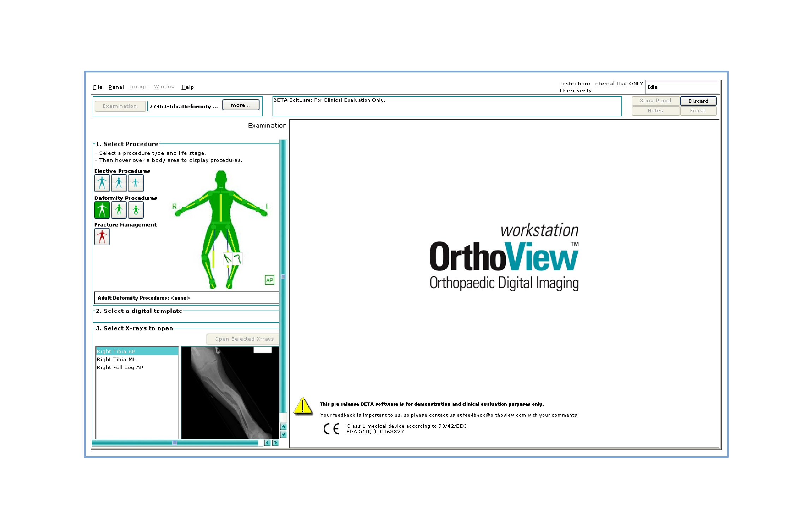
Task: Click scroll up arrow of side panel
Action: [x=283, y=427]
